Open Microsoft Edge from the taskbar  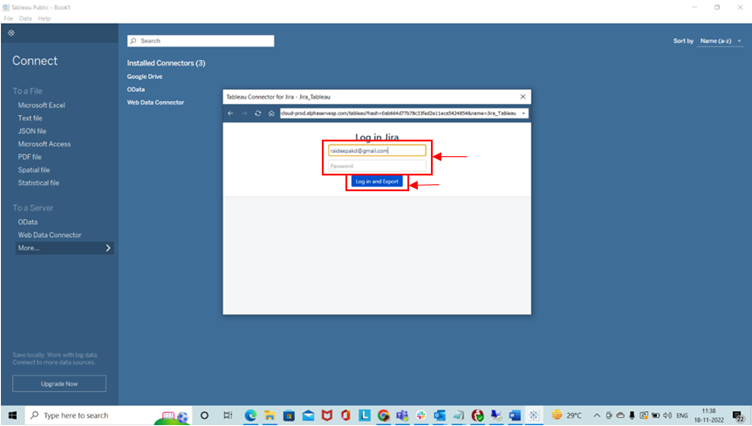(x=250, y=415)
